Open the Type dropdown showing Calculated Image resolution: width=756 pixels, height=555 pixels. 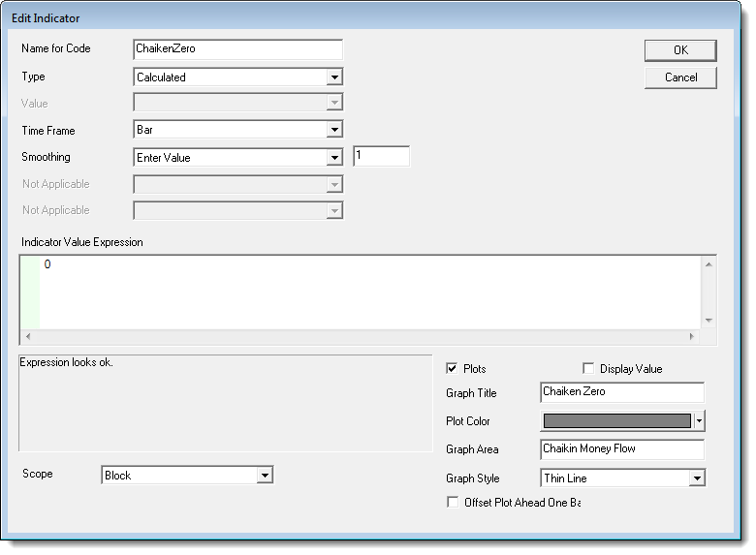pyautogui.click(x=334, y=77)
